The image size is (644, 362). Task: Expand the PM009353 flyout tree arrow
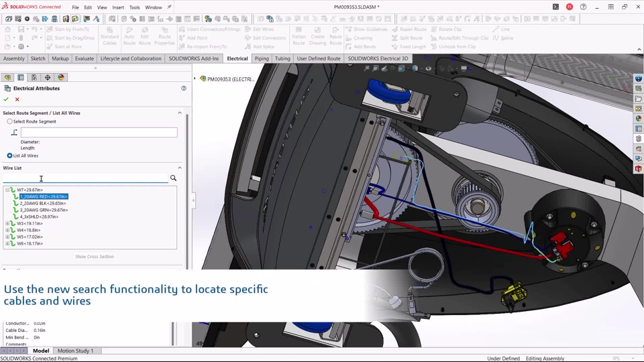[195, 78]
